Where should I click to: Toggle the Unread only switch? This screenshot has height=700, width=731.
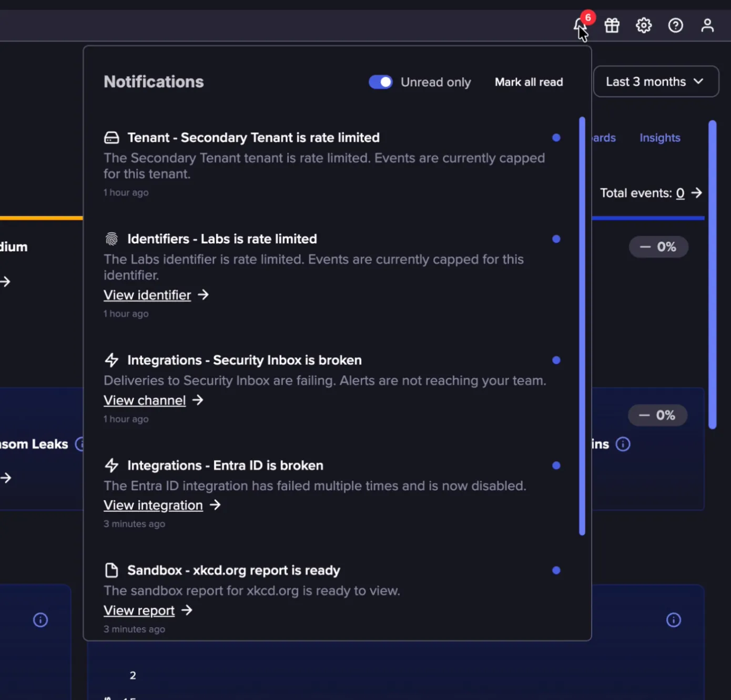(381, 82)
